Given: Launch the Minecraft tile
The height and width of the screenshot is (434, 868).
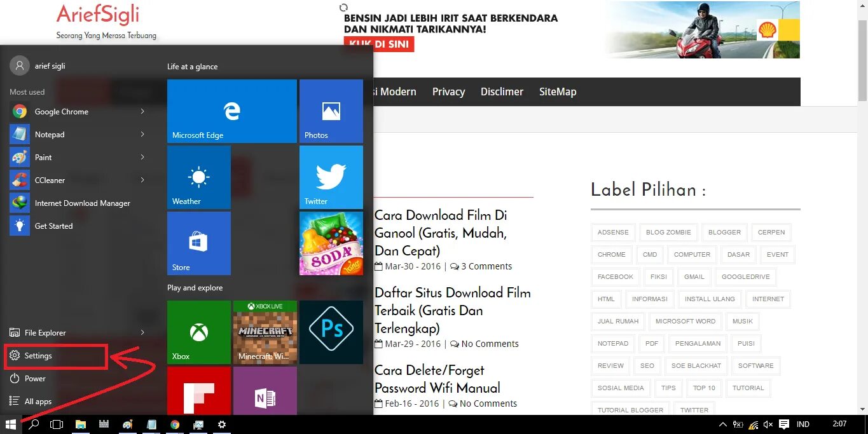Looking at the screenshot, I should point(265,332).
